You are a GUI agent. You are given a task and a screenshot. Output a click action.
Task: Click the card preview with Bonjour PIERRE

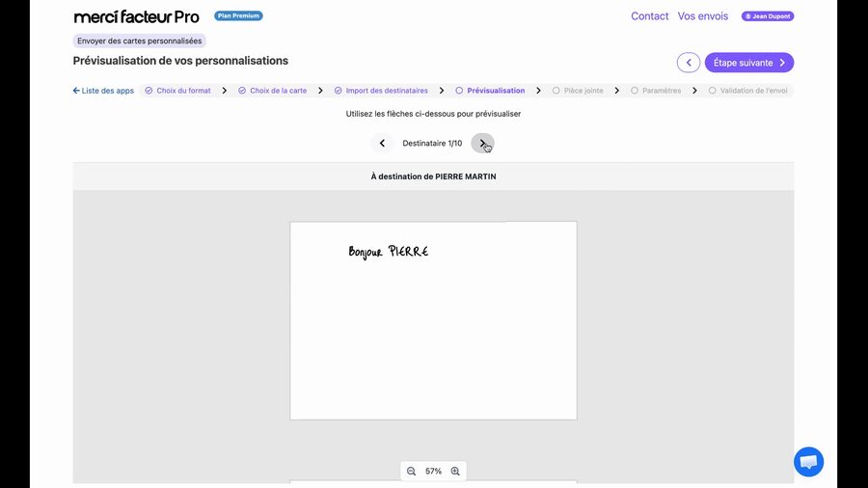pyautogui.click(x=433, y=321)
